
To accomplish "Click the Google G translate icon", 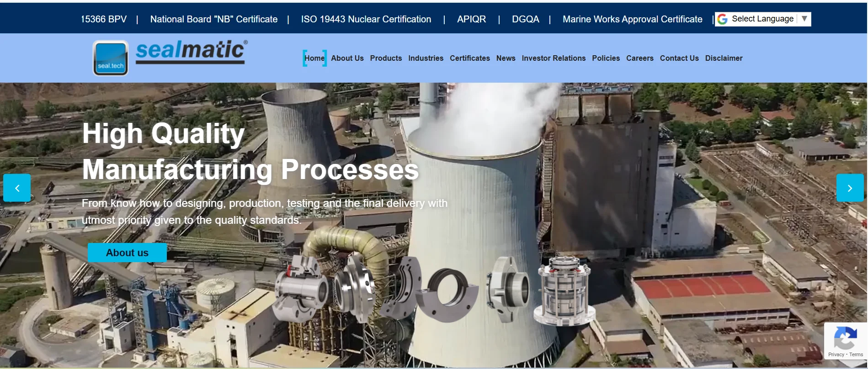I will 723,19.
